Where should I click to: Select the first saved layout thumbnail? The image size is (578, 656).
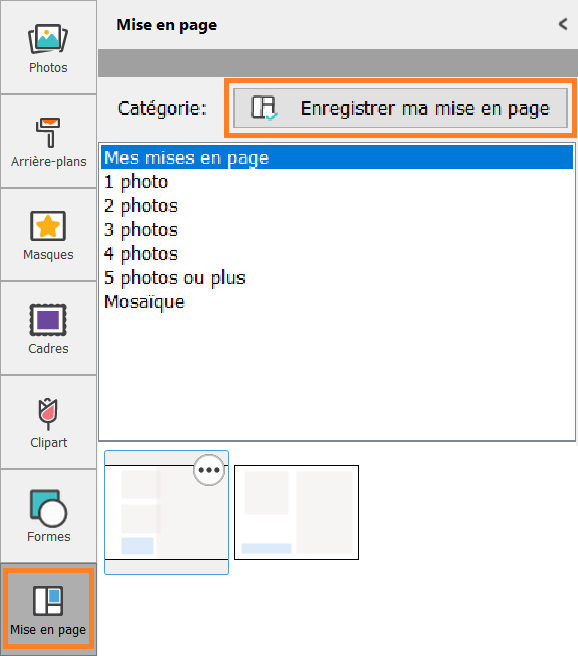tap(166, 512)
